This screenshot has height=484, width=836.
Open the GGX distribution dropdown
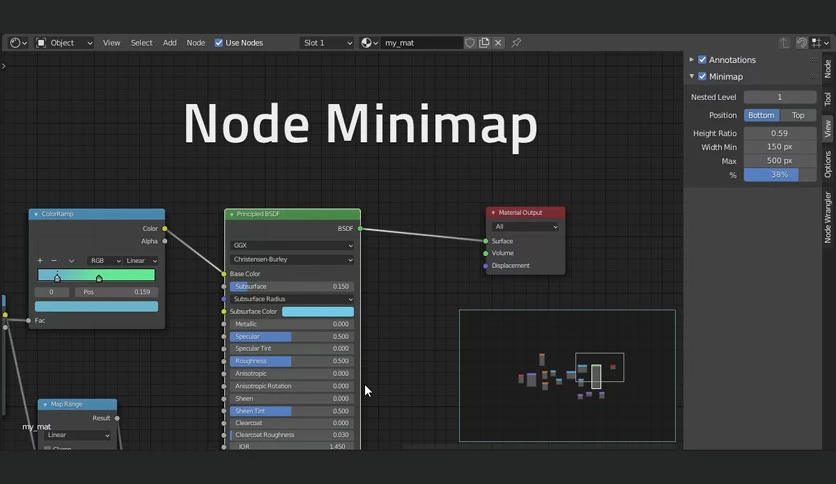point(292,245)
